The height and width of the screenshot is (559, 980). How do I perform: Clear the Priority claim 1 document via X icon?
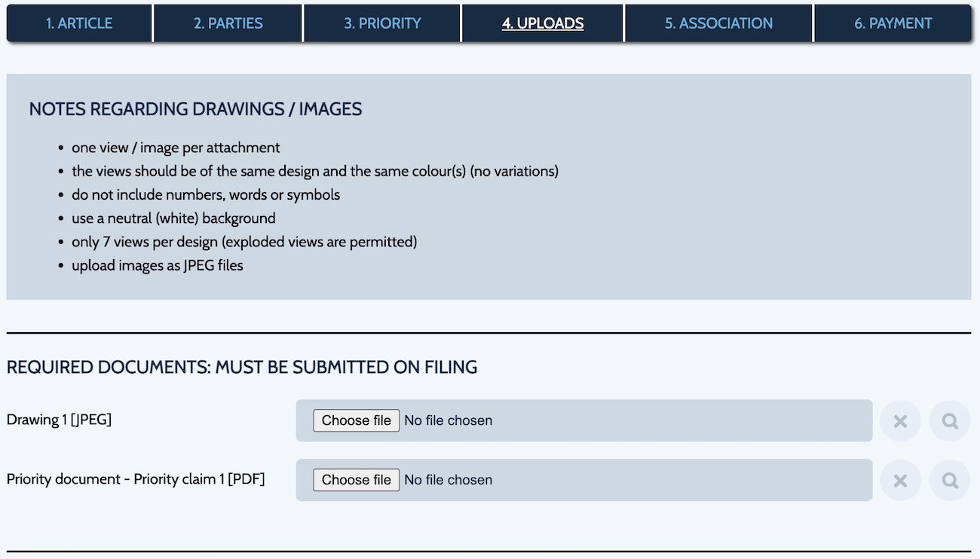[900, 481]
